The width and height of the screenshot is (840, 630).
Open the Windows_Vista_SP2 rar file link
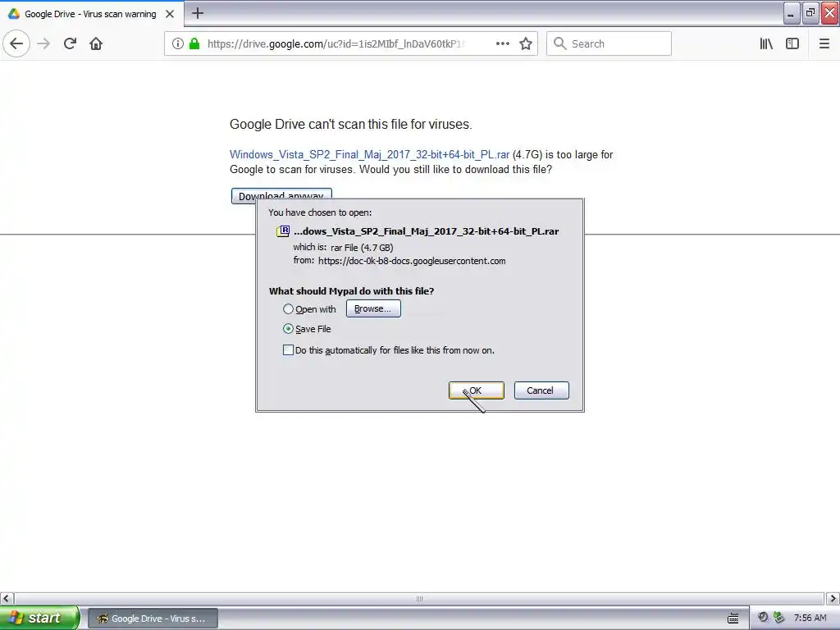[x=370, y=154]
